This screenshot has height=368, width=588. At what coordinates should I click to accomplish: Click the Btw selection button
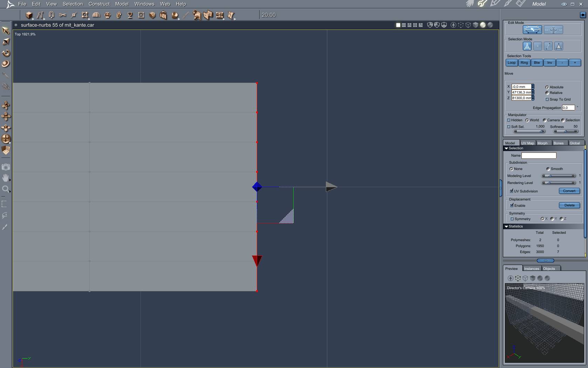pyautogui.click(x=537, y=63)
